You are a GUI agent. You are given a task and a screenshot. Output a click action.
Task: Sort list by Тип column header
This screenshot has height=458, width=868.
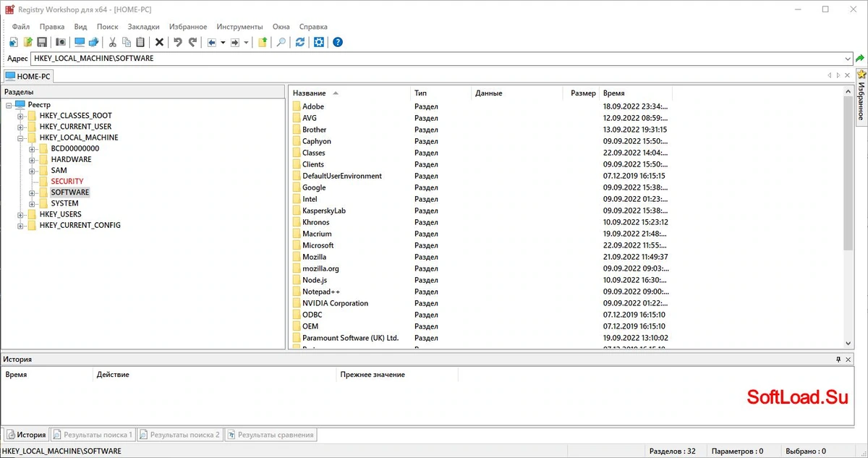click(x=441, y=93)
